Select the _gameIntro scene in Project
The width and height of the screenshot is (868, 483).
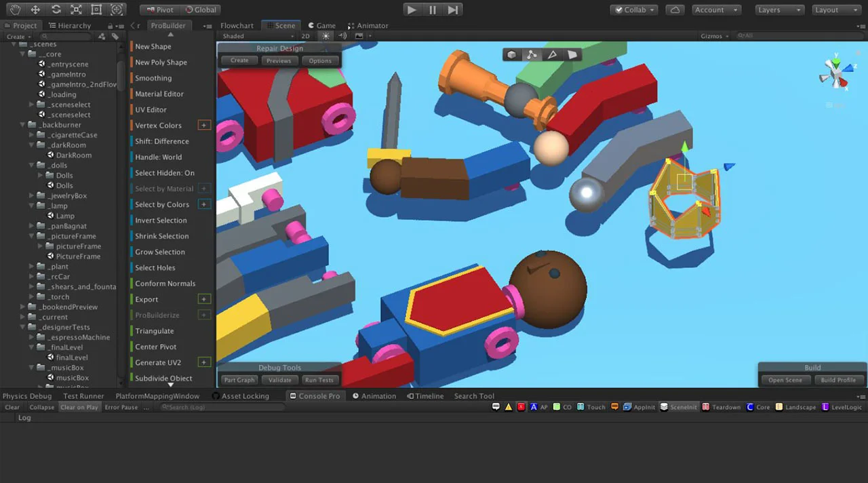click(x=62, y=74)
